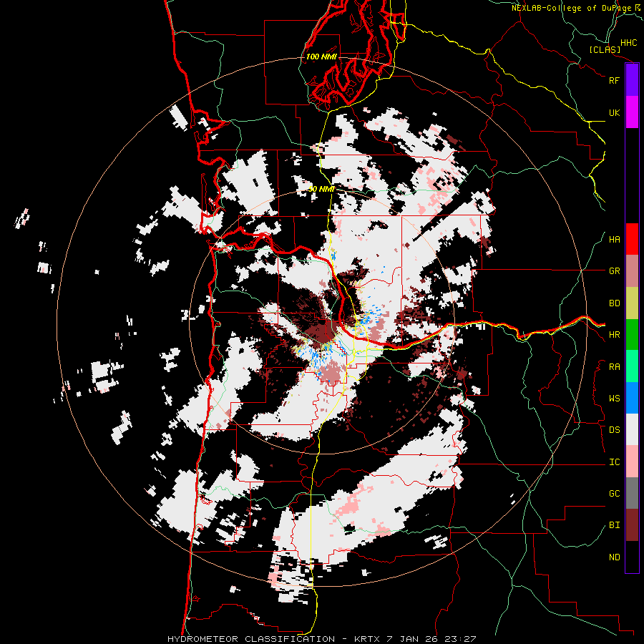This screenshot has height=644, width=644.
Task: Click the HA red legend swatch
Action: (x=632, y=239)
